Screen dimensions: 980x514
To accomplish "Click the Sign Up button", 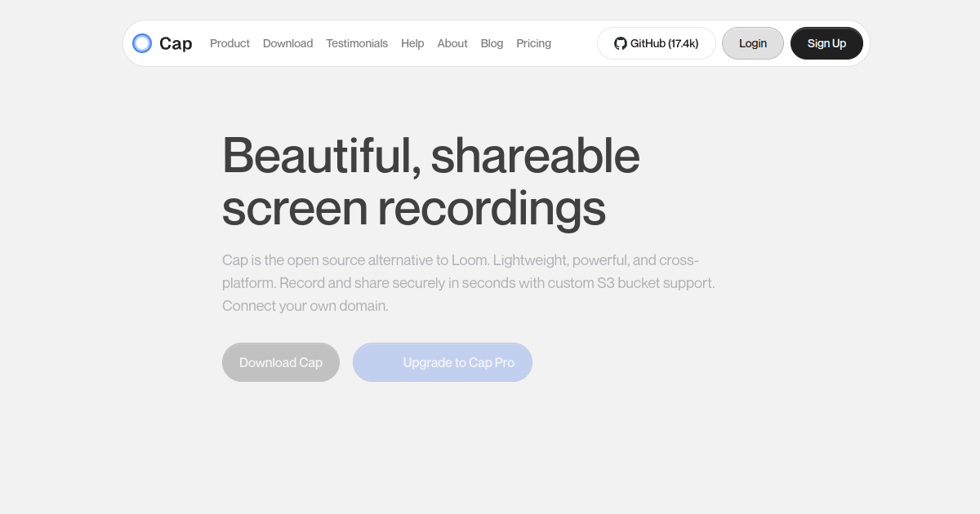I will 826,43.
